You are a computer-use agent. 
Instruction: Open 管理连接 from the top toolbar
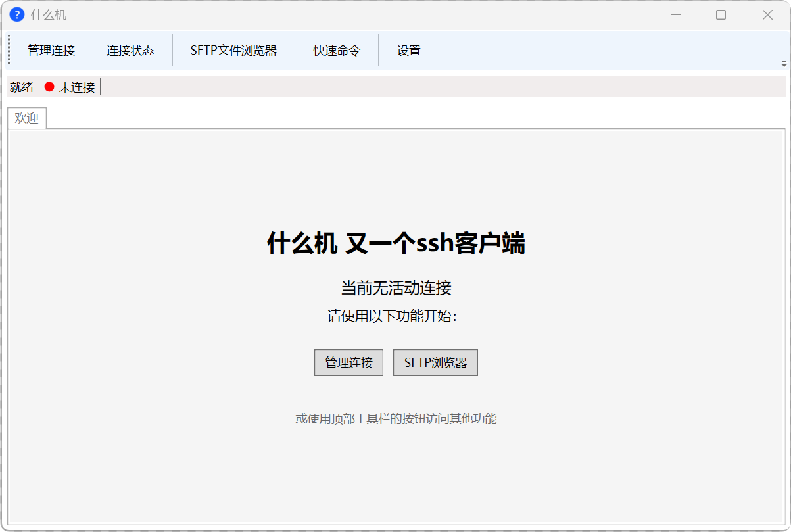click(51, 49)
